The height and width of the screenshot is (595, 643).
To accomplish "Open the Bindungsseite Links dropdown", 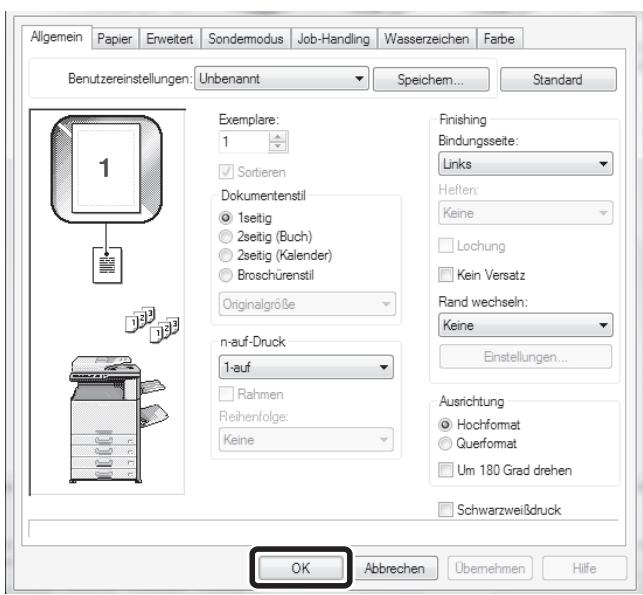I will click(x=525, y=164).
